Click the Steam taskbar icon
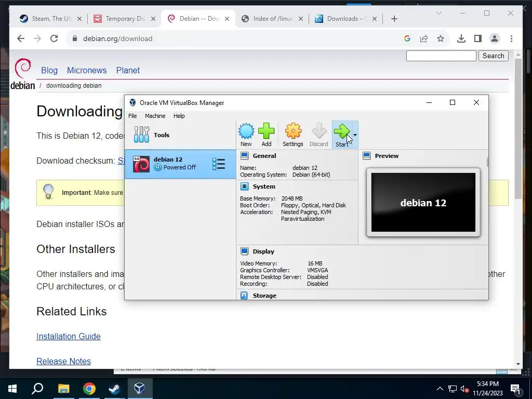This screenshot has width=532, height=399. point(114,389)
